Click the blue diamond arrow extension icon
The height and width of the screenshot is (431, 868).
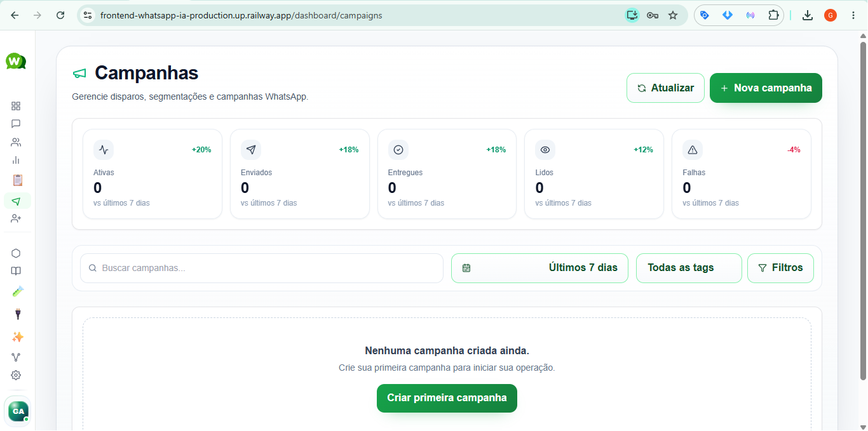click(x=728, y=15)
